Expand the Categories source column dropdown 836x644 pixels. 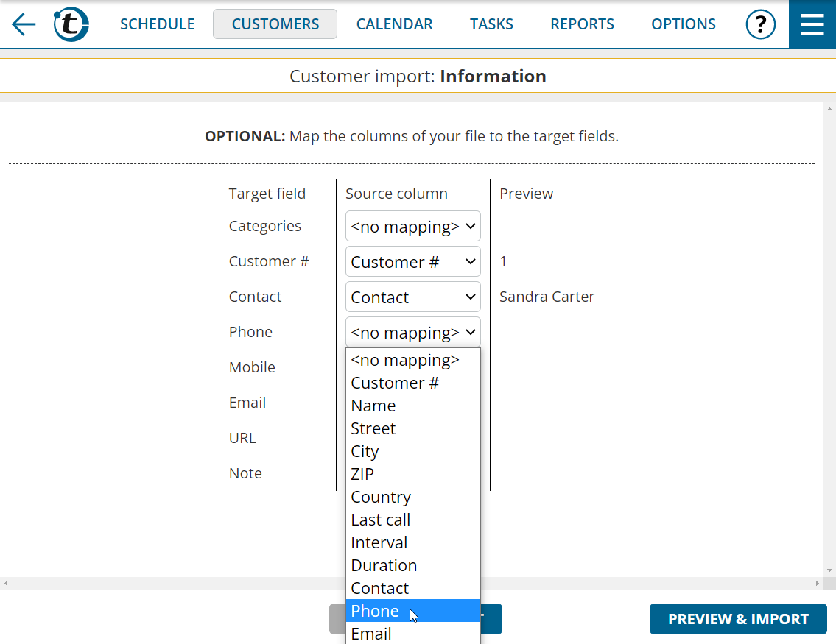pos(412,227)
